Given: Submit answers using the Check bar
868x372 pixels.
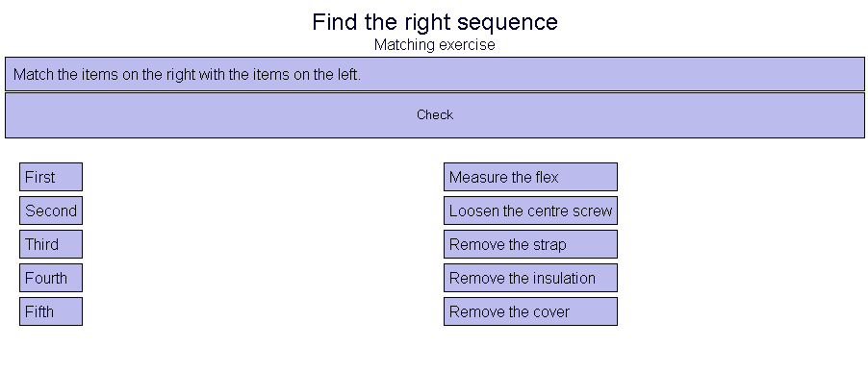Looking at the screenshot, I should pos(435,115).
